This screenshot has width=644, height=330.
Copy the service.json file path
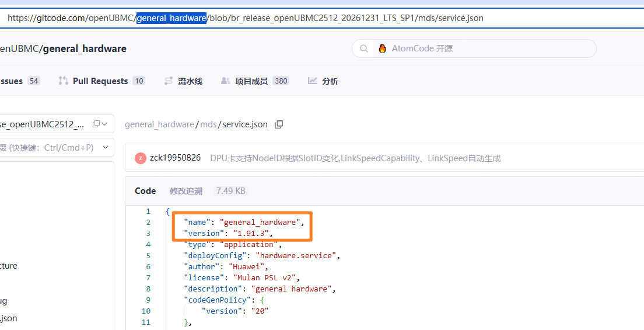[279, 124]
